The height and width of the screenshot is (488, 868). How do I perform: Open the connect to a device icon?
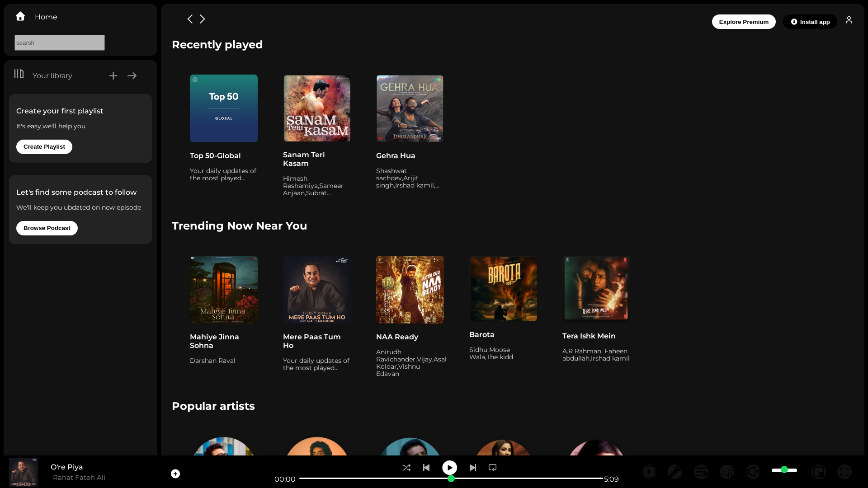coord(727,472)
